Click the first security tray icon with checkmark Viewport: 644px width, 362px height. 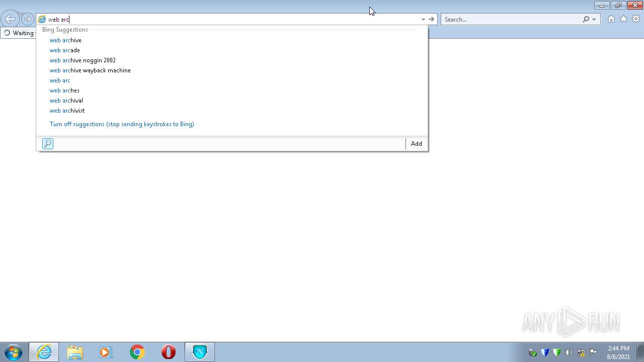tap(533, 352)
